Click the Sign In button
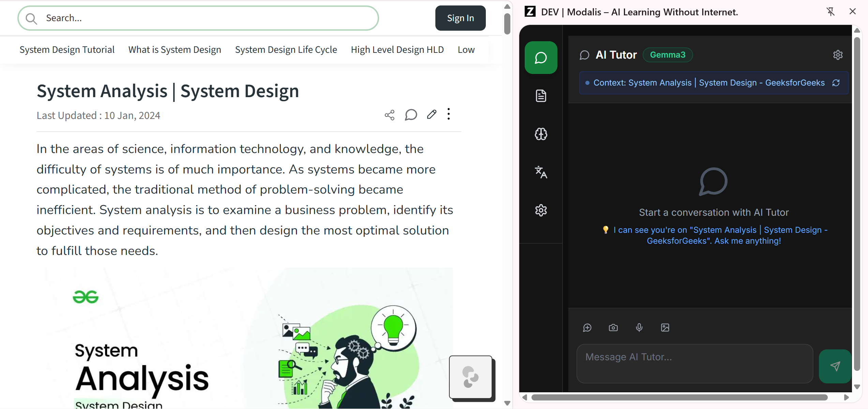 coord(460,18)
